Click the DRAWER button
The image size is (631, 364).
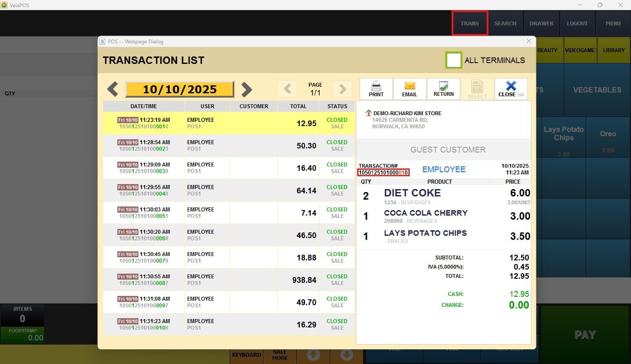541,24
